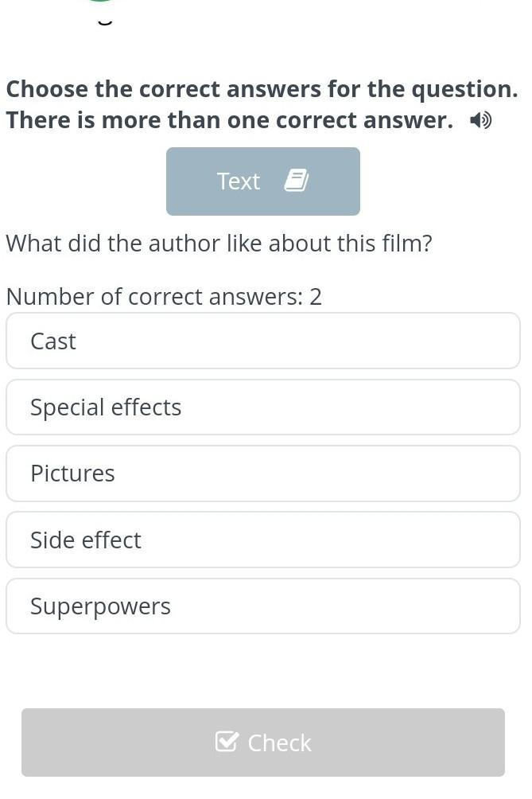
Task: Click the number "2" in the answers count
Action: (316, 297)
